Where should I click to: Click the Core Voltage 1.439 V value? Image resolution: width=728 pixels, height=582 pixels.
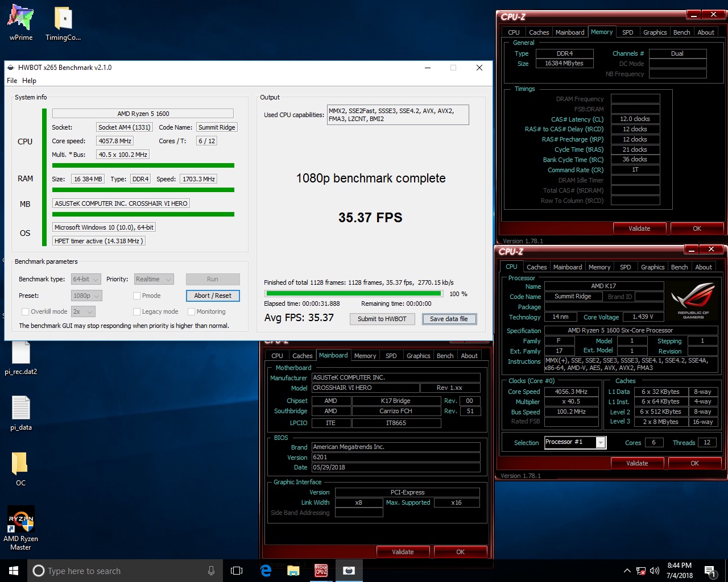coord(643,317)
